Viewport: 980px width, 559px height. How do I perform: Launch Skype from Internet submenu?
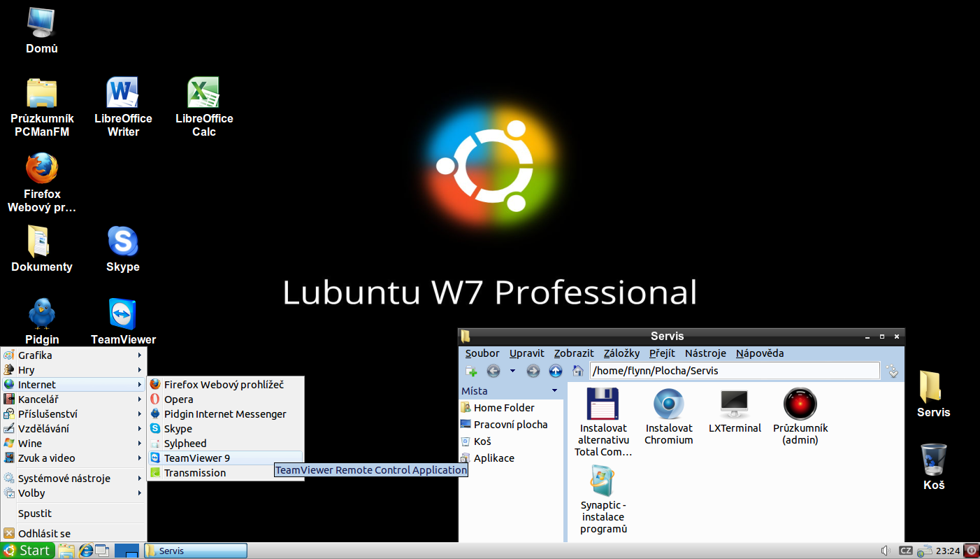click(x=226, y=429)
